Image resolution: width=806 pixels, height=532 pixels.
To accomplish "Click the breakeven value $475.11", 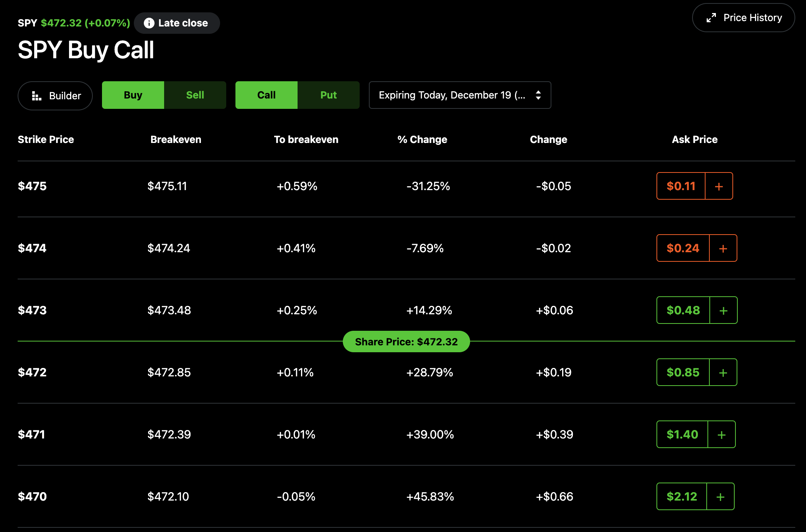I will pos(167,186).
